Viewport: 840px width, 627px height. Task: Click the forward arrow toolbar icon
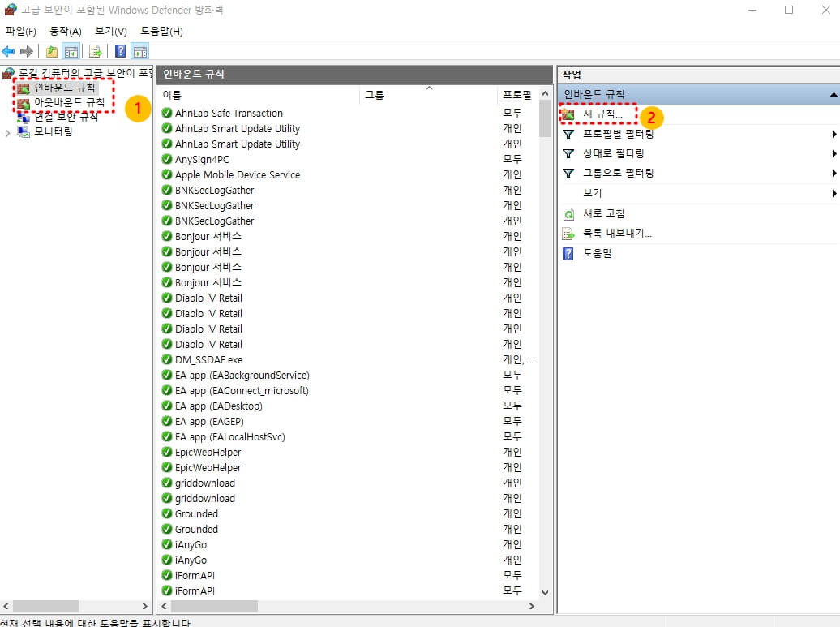27,51
